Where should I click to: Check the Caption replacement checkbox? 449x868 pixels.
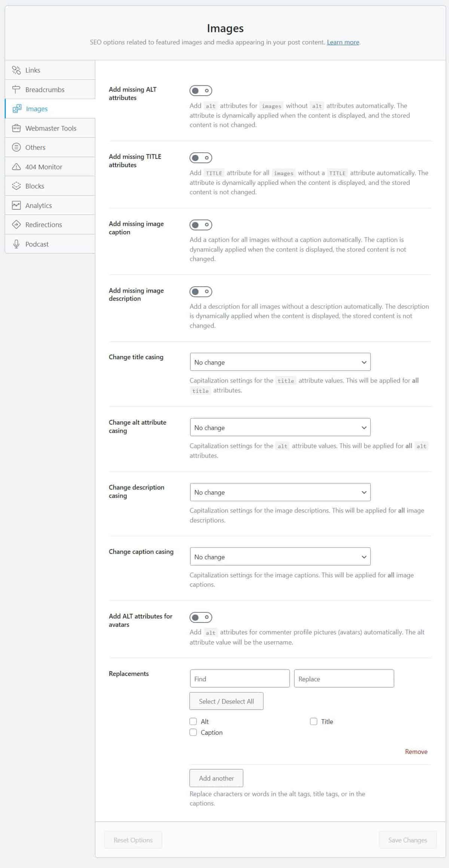tap(193, 733)
